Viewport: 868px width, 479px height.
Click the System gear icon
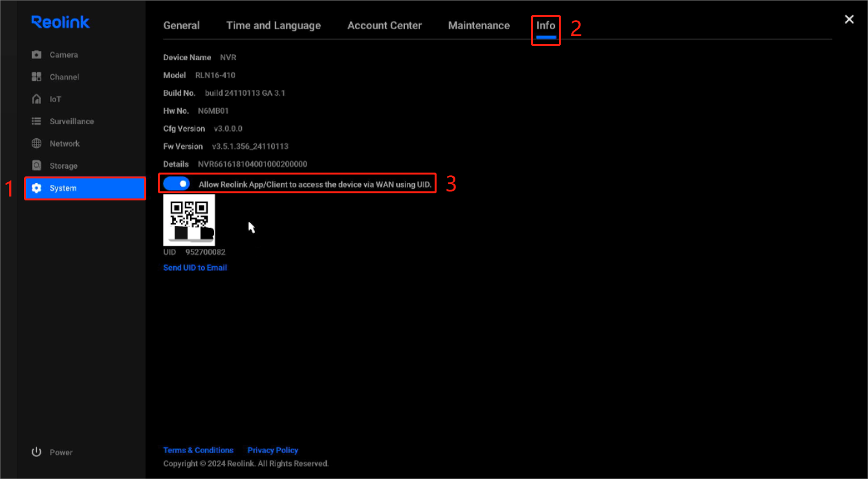[x=37, y=188]
